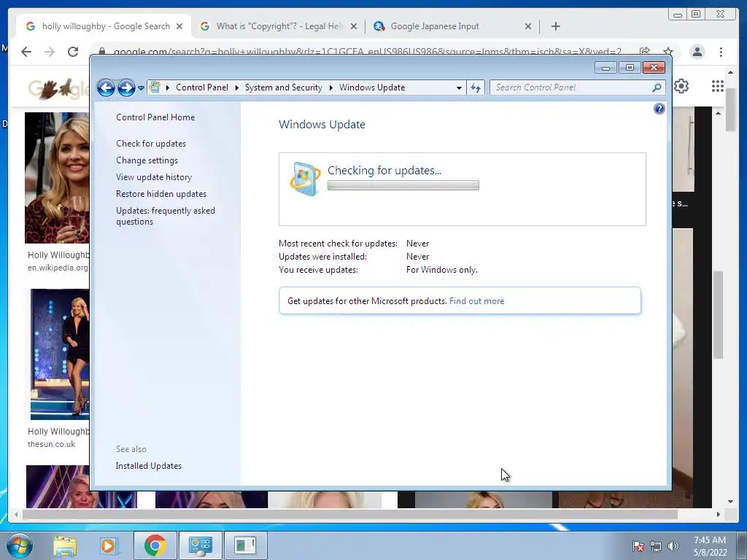
Task: Open Restore hidden updates
Action: [161, 194]
